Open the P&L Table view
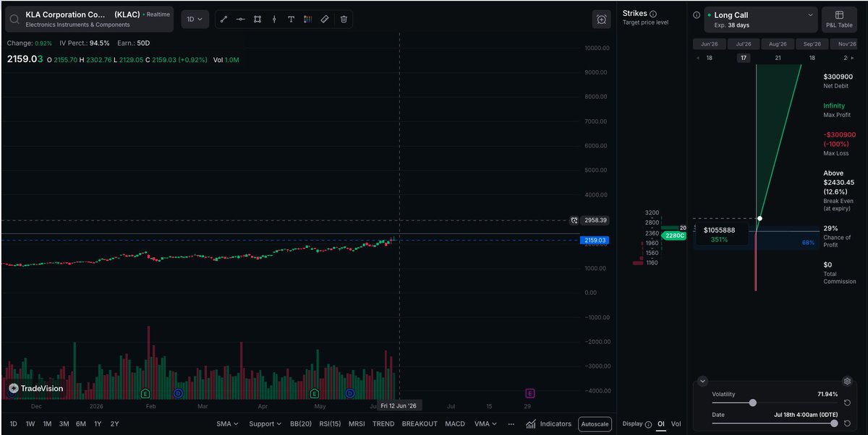 point(839,20)
